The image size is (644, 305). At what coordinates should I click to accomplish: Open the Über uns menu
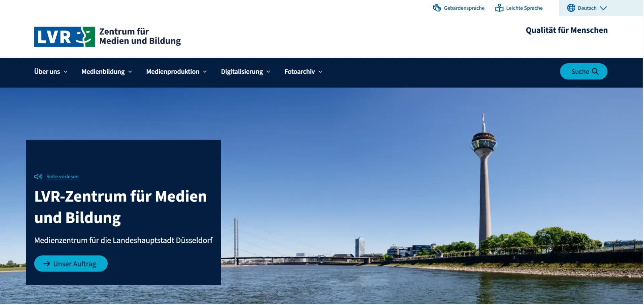pos(51,72)
